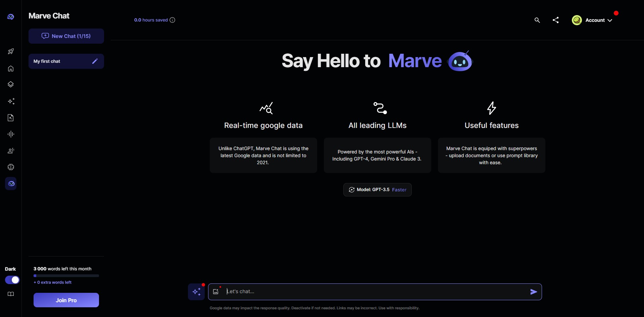Screen dimensions: 644x317
Task: Click the Marve logo icon in sidebar
Action: pos(11,17)
